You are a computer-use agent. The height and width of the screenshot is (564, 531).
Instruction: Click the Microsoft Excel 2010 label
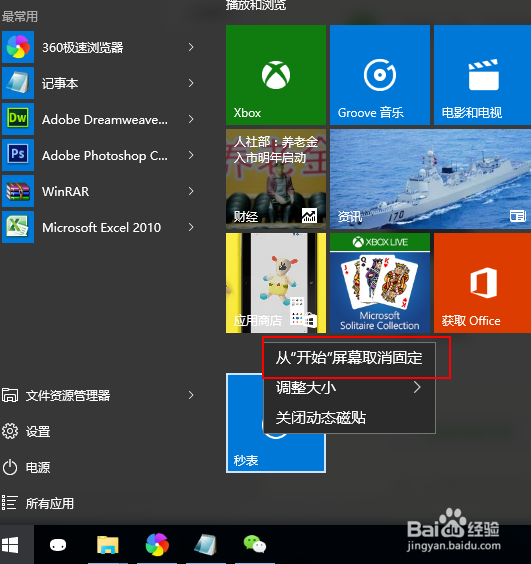101,227
